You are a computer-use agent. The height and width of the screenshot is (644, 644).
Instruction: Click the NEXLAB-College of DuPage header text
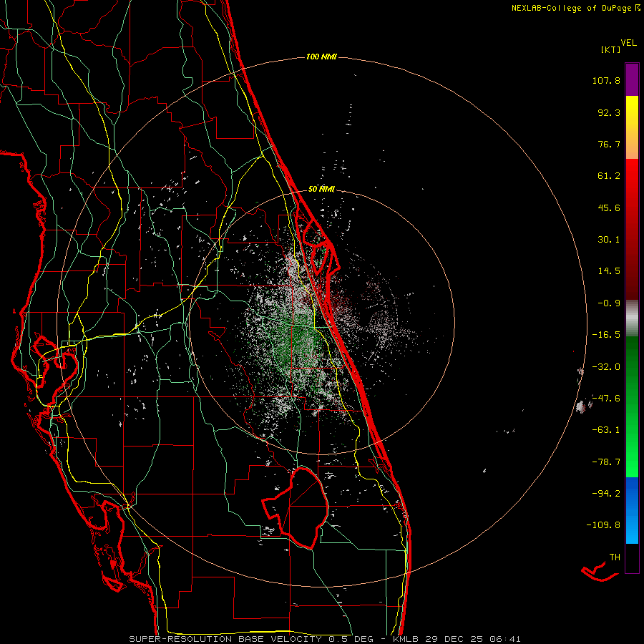576,8
